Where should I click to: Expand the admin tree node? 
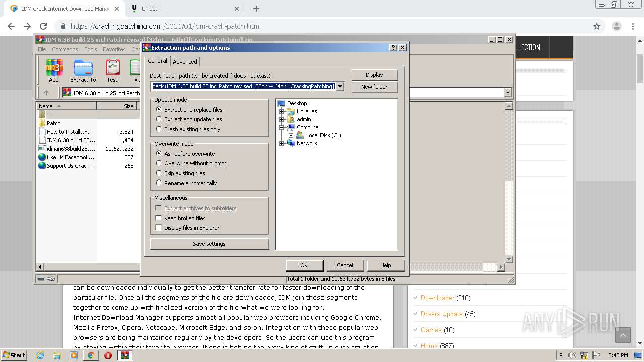(x=282, y=119)
